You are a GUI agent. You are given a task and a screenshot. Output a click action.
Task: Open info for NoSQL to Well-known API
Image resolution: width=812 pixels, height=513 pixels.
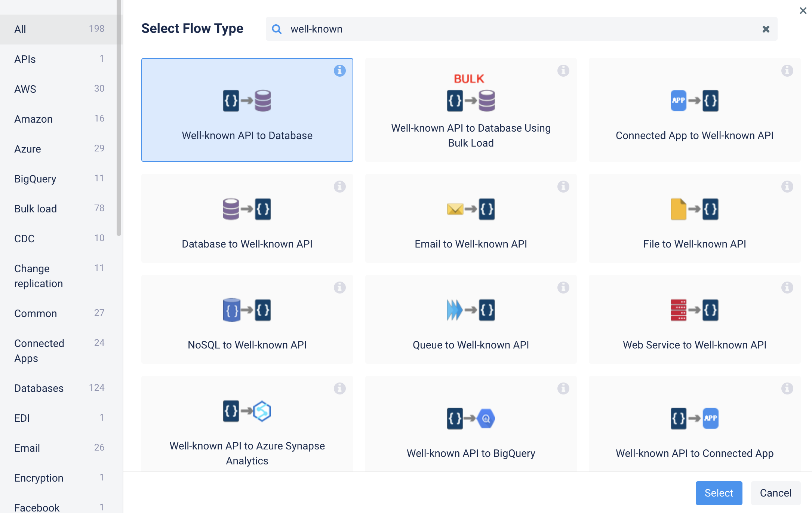click(x=339, y=287)
